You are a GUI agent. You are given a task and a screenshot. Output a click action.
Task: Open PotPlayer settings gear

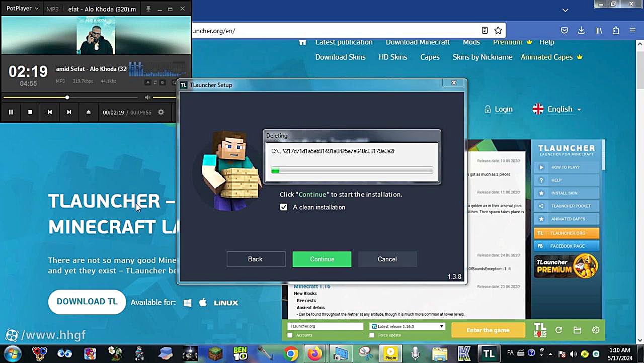[161, 112]
